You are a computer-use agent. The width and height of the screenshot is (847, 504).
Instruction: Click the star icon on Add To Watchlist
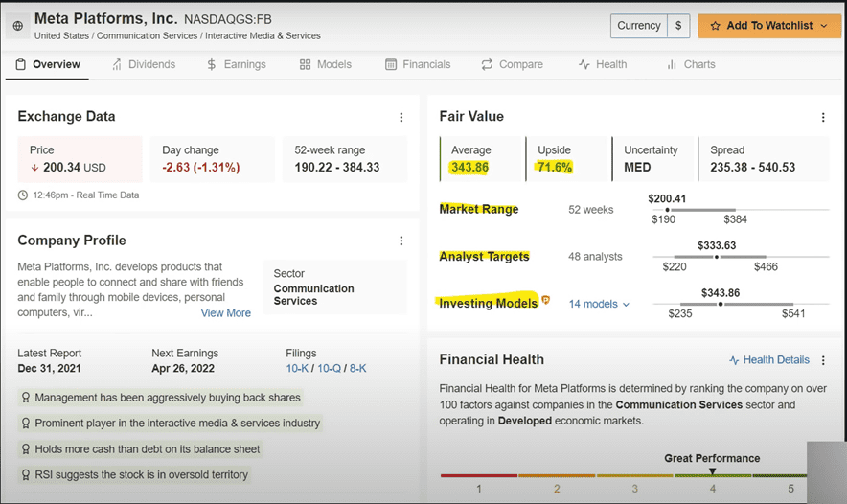(715, 26)
